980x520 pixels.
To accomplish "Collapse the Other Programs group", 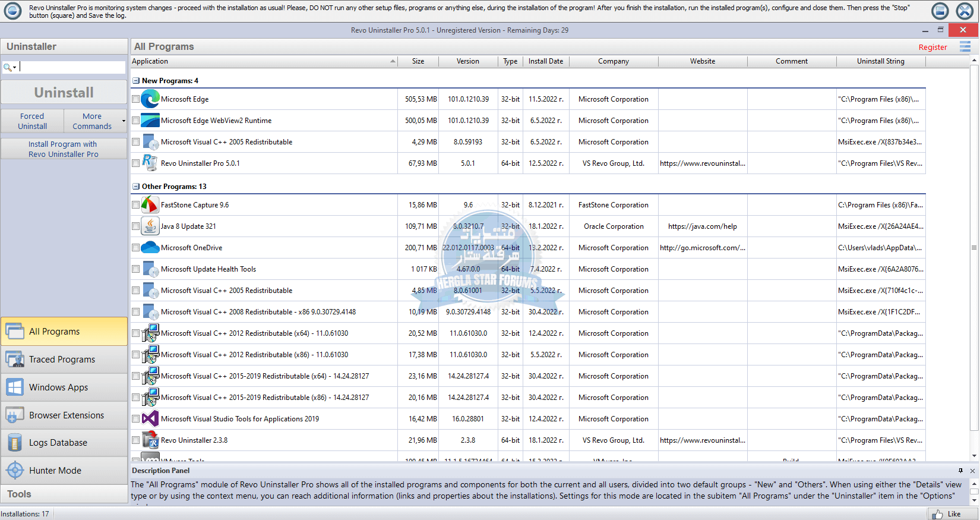I will (136, 187).
